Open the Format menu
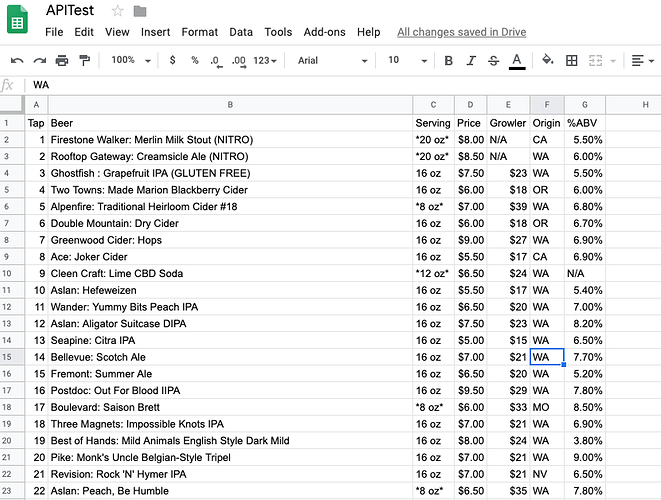Image resolution: width=661 pixels, height=500 pixels. [x=200, y=32]
